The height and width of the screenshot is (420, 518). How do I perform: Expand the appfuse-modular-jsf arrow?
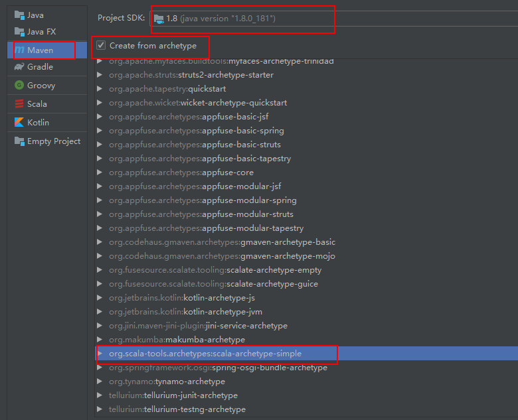click(100, 186)
